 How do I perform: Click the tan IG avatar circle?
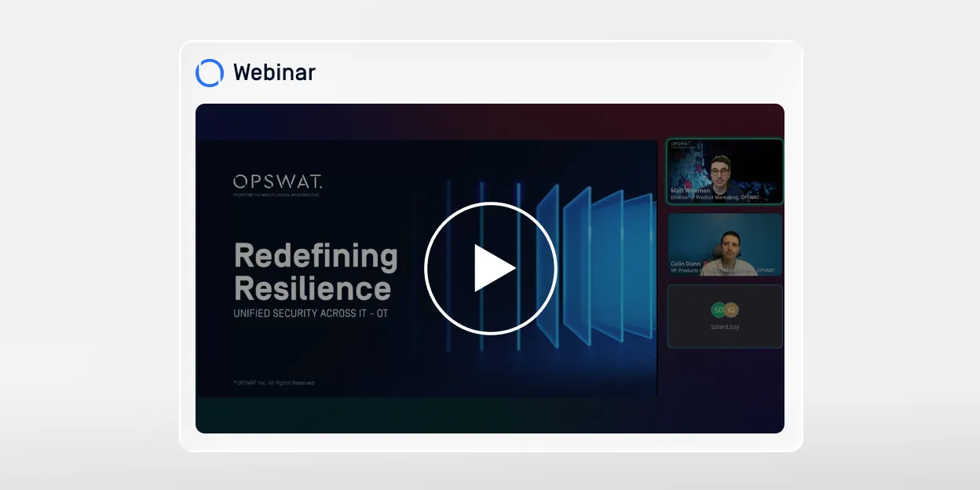pyautogui.click(x=731, y=309)
